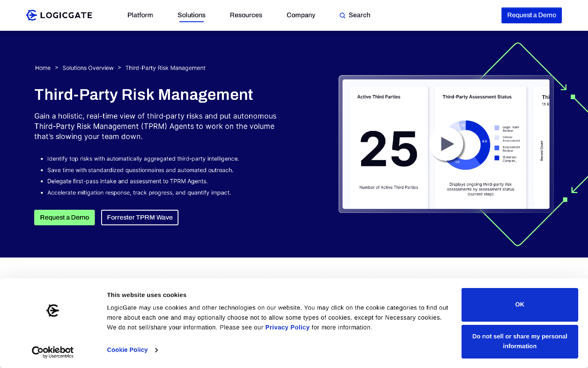The height and width of the screenshot is (368, 588).
Task: Play the dashboard demo video
Action: tap(446, 144)
